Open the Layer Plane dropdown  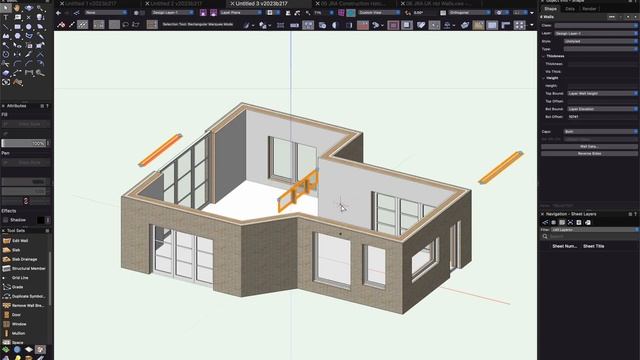241,13
